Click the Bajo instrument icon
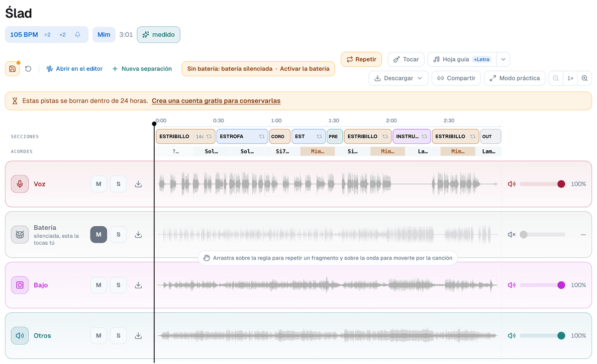 [x=20, y=285]
